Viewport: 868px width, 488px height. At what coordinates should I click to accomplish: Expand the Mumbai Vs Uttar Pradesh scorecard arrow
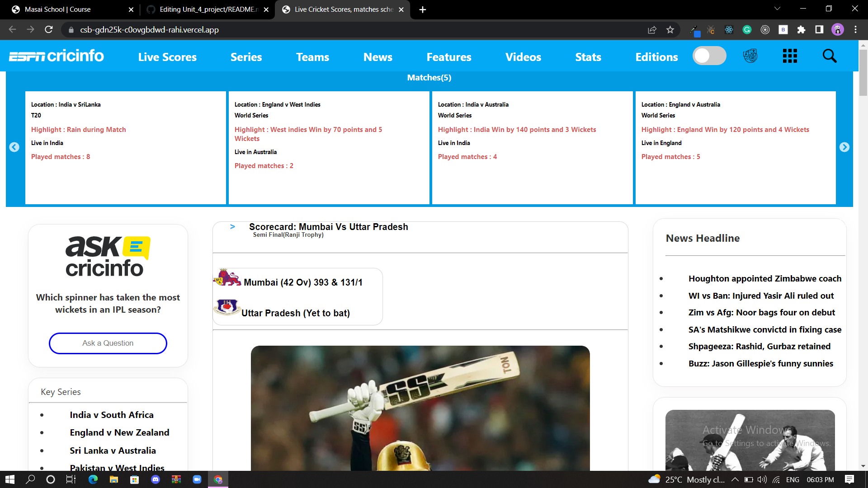(232, 227)
